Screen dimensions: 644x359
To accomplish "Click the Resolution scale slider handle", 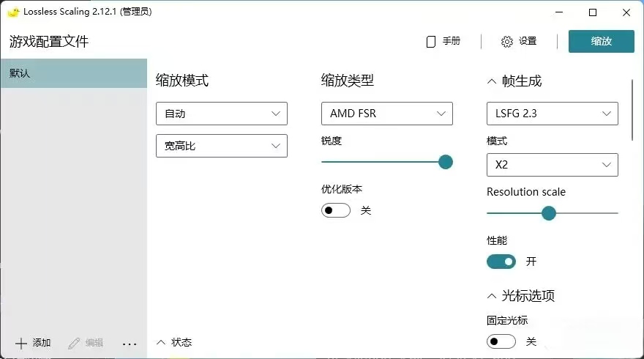I will tap(548, 213).
